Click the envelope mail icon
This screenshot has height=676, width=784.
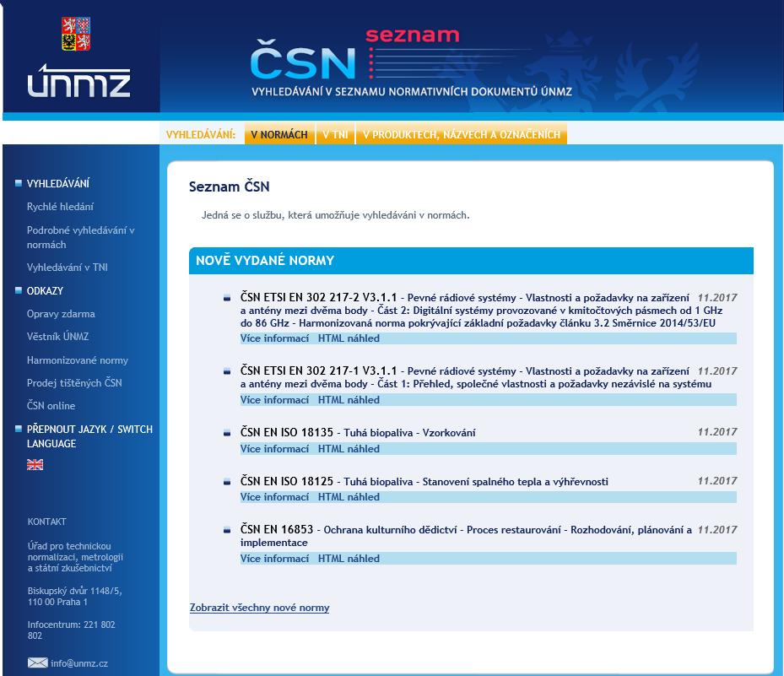click(x=37, y=663)
